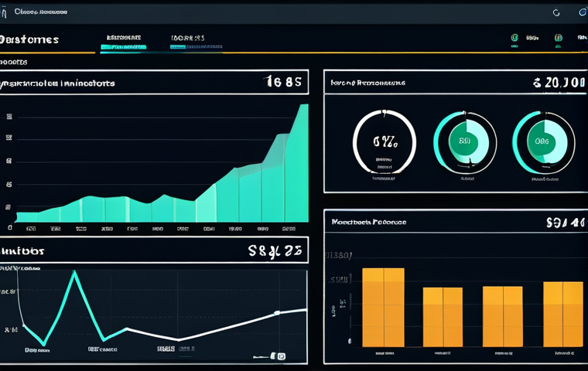Click the dollar total in orange bar chart header

[x=562, y=223]
